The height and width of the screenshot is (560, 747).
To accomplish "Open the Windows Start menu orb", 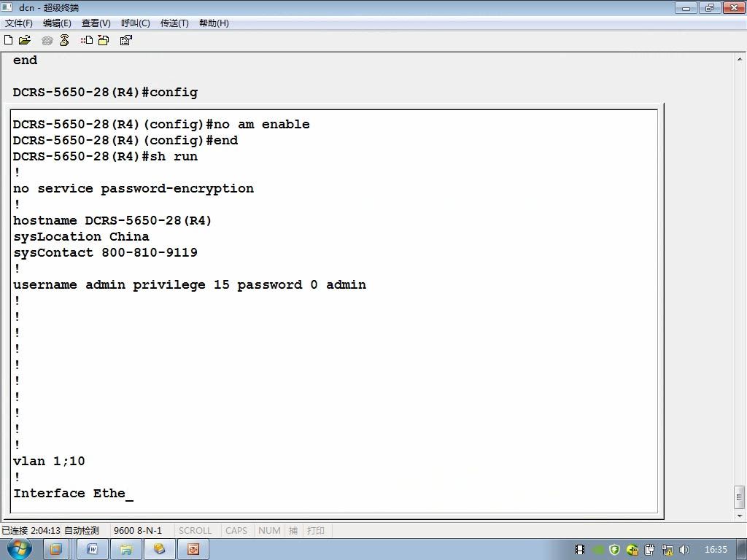I will tap(19, 548).
